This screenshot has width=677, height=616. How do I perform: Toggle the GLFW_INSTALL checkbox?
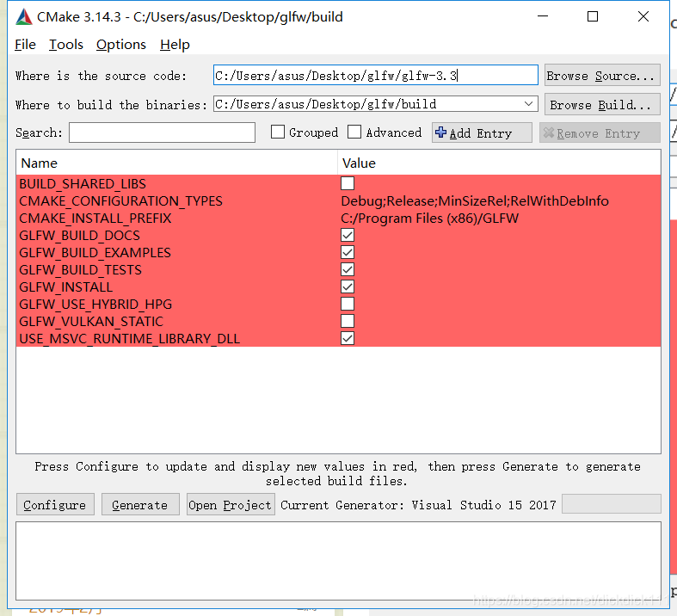(348, 287)
